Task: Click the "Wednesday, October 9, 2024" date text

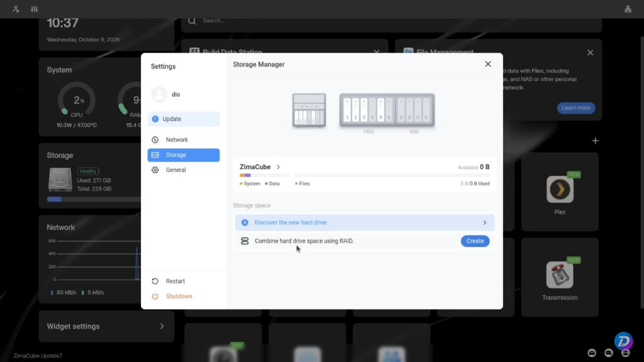Action: tap(83, 40)
